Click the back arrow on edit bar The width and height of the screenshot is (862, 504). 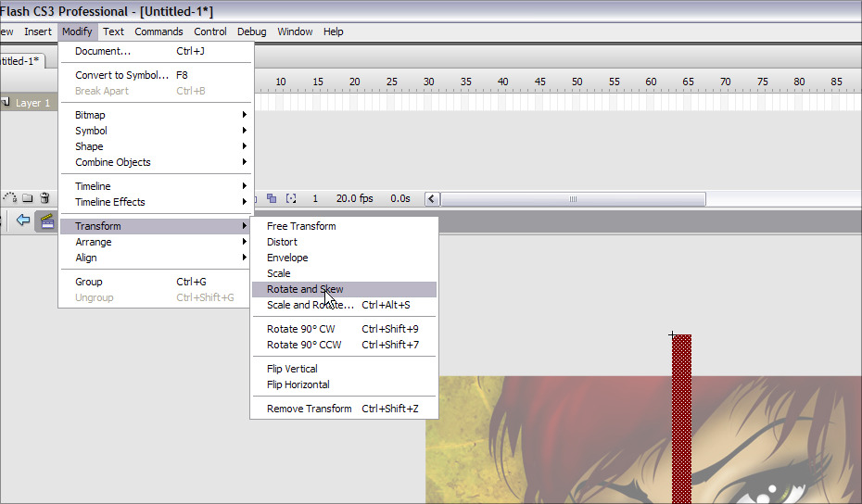(x=23, y=221)
